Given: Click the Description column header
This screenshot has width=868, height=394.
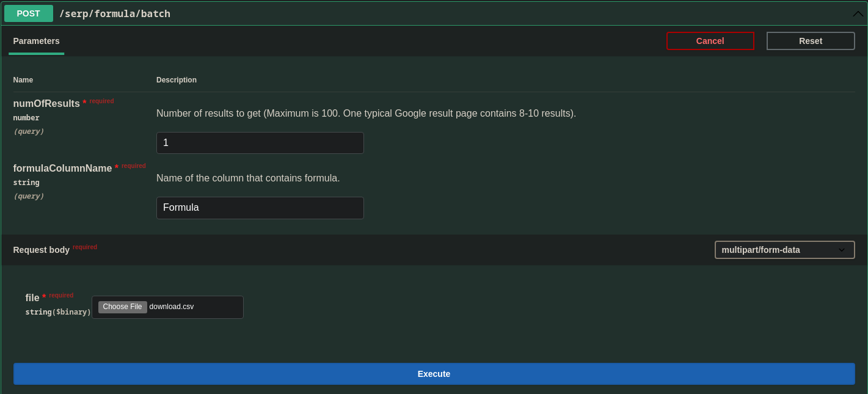Looking at the screenshot, I should (177, 80).
